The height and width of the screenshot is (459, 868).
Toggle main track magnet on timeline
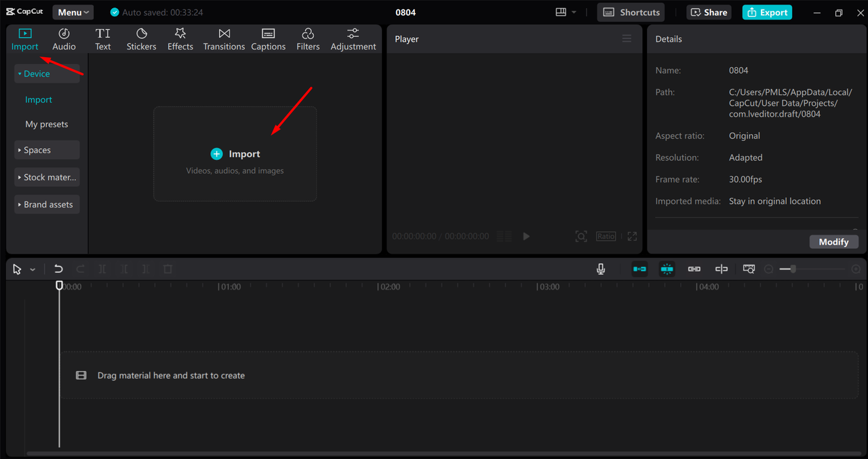(639, 269)
